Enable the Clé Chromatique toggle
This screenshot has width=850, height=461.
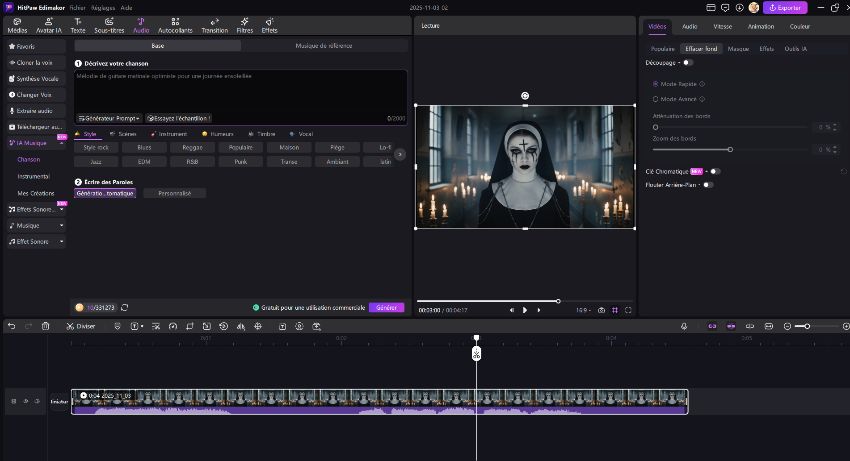coord(713,171)
